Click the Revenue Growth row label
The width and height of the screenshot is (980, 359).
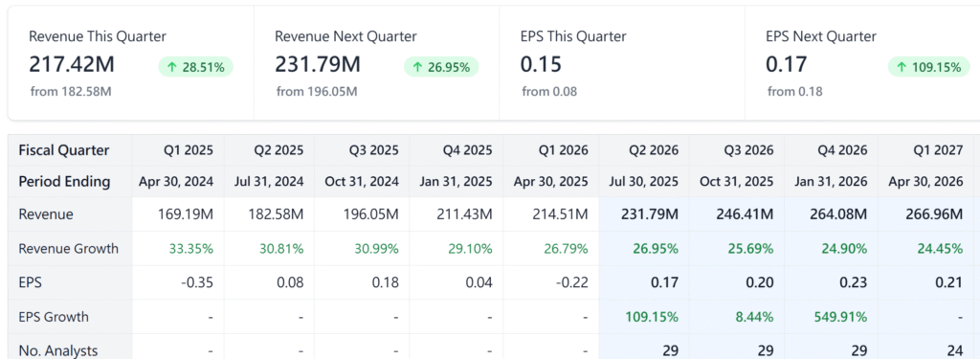[70, 248]
